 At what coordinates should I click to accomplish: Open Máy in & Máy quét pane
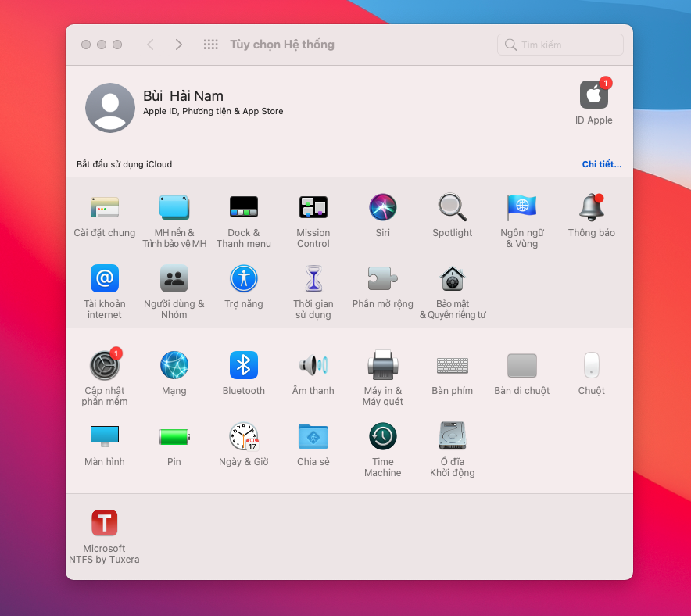(382, 365)
